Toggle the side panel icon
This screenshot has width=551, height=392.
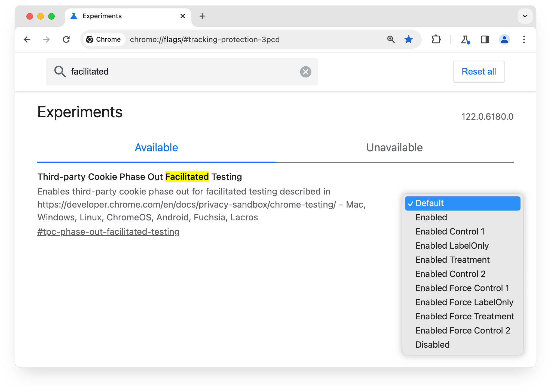[485, 40]
